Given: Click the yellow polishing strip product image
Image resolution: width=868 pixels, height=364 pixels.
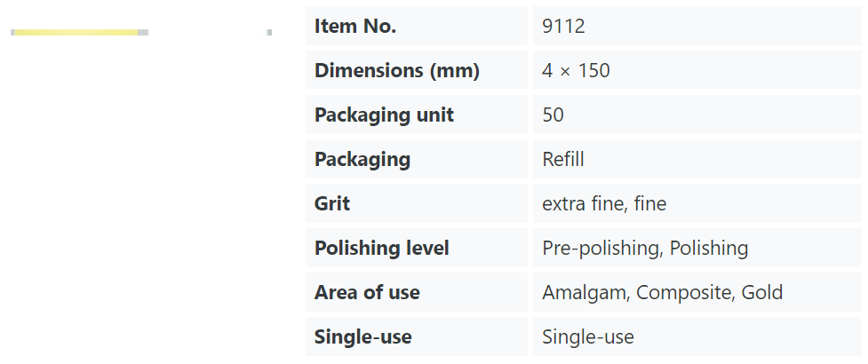Looking at the screenshot, I should (79, 33).
